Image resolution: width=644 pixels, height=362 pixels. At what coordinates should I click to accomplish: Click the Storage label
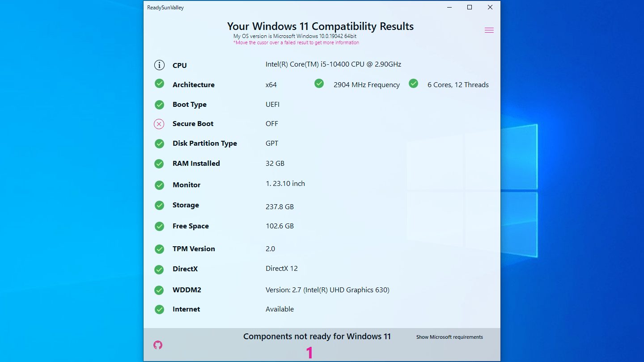point(186,205)
